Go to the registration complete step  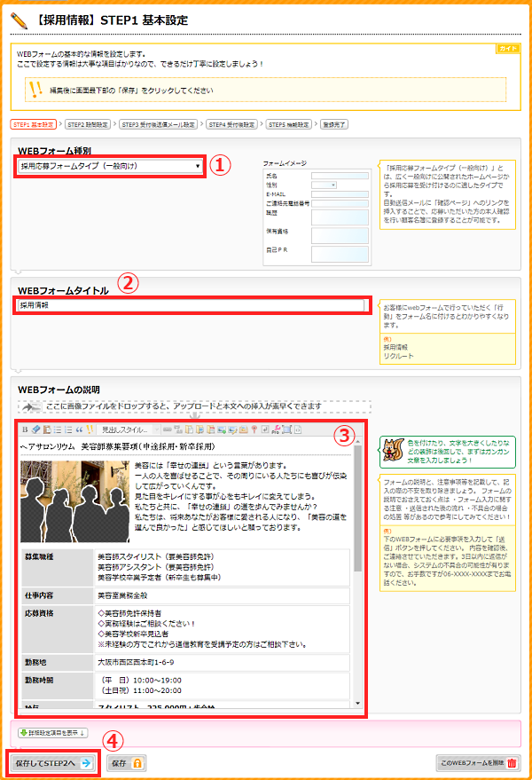(334, 124)
